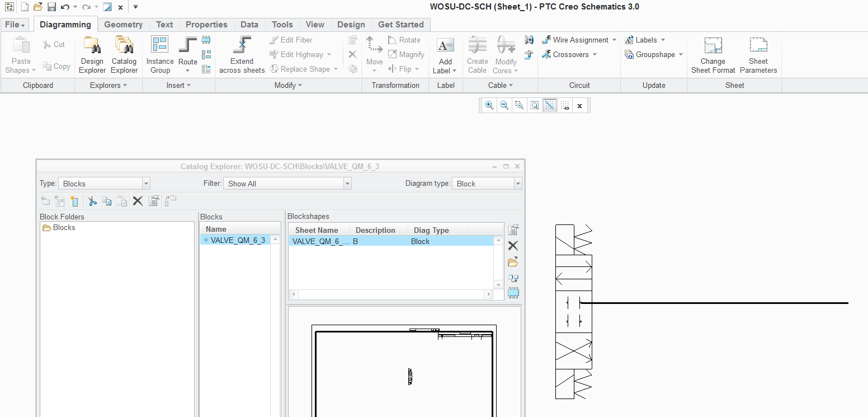Create a new file from quick access toolbar
The image size is (868, 417).
coord(25,7)
